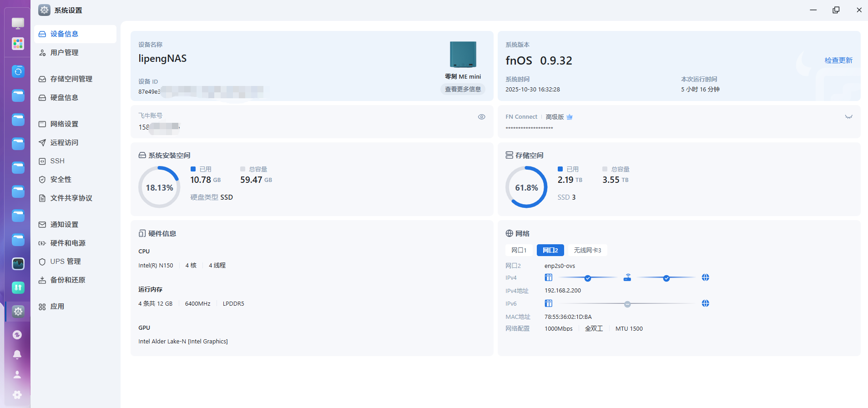
Task: Click the NAS device icon in the IPv6 row
Action: click(x=549, y=303)
